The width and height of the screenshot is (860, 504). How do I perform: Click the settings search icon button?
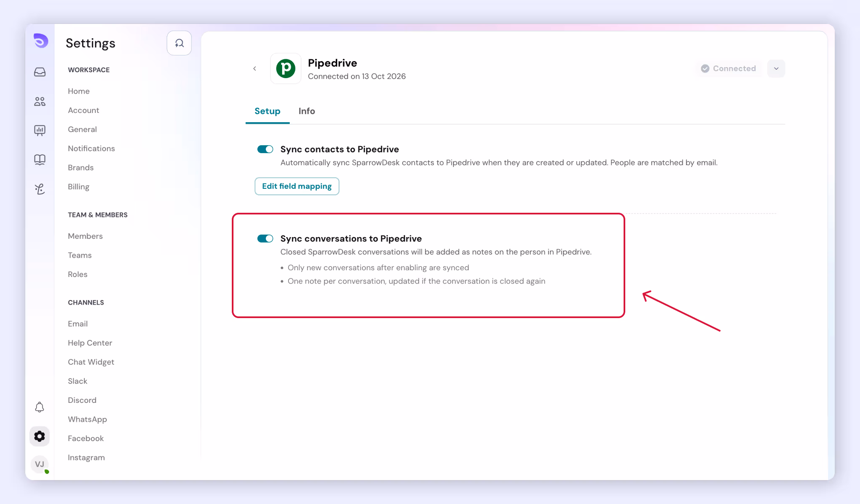179,43
